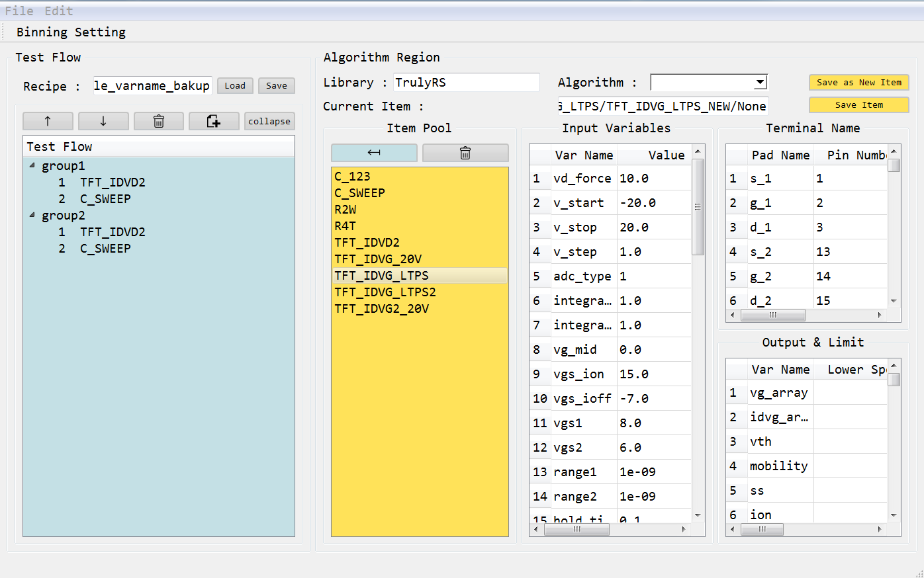This screenshot has width=924, height=578.
Task: Click the Pad Name column header
Action: point(780,155)
